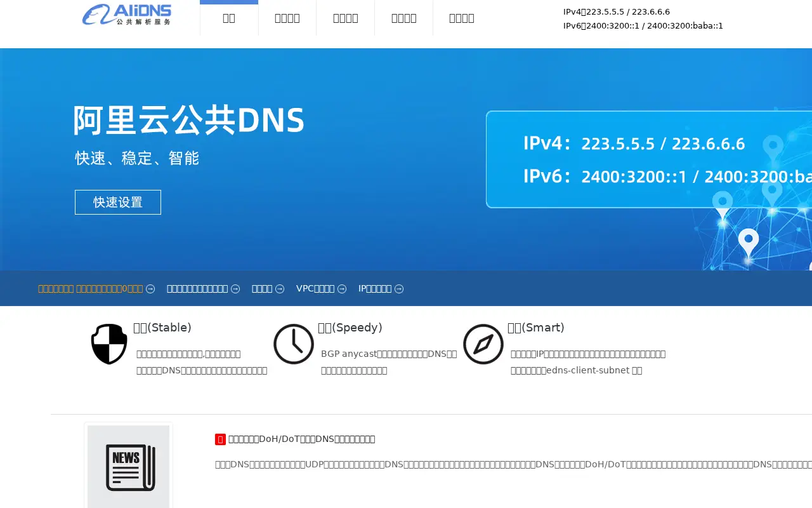
Task: Click the (Smart) feature heading
Action: [536, 328]
